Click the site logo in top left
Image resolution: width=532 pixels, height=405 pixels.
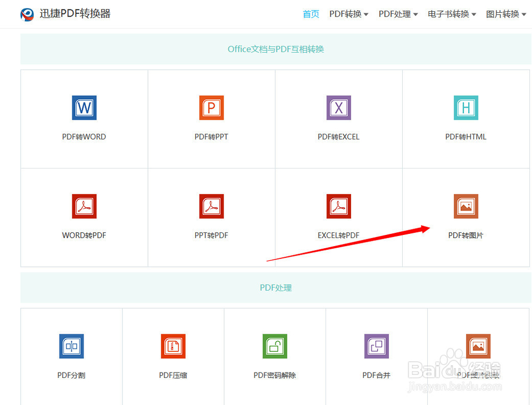pos(27,14)
